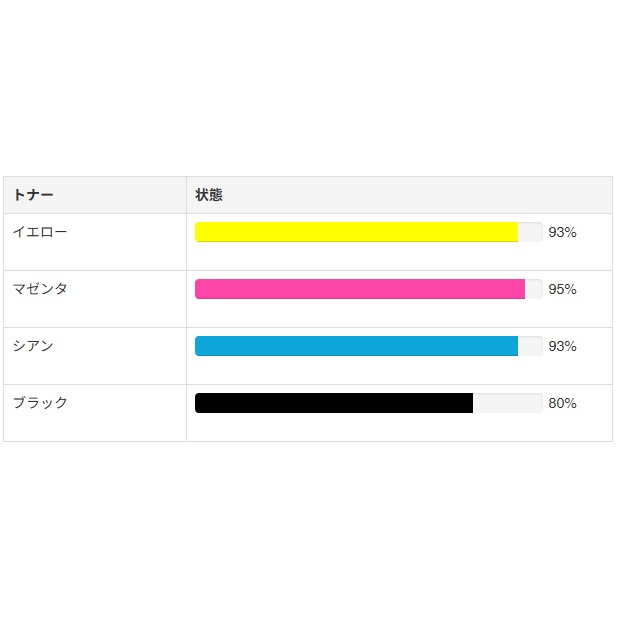
Task: Click the yellow toner level bar
Action: click(356, 232)
